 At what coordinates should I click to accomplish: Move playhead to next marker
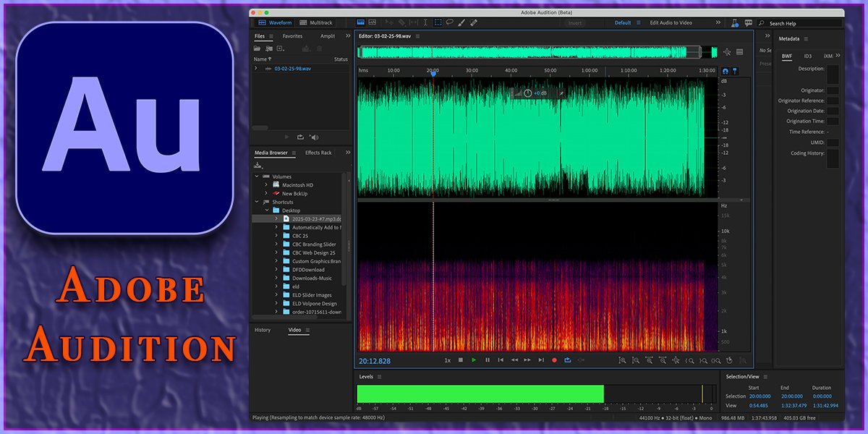point(541,359)
